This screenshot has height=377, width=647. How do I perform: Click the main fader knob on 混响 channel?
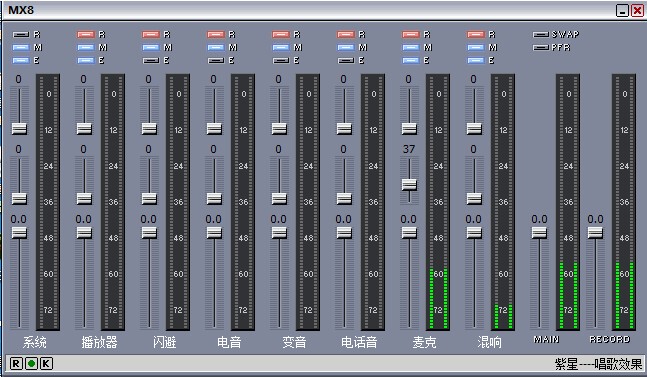click(x=474, y=233)
